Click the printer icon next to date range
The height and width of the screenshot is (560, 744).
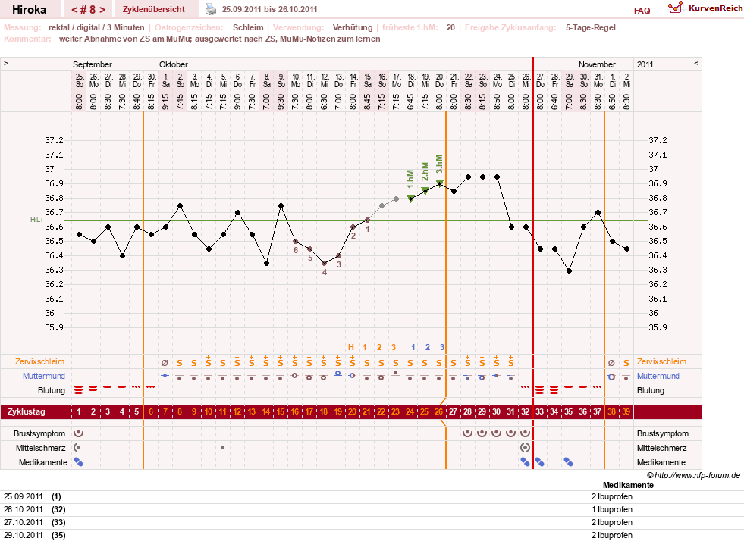point(211,9)
